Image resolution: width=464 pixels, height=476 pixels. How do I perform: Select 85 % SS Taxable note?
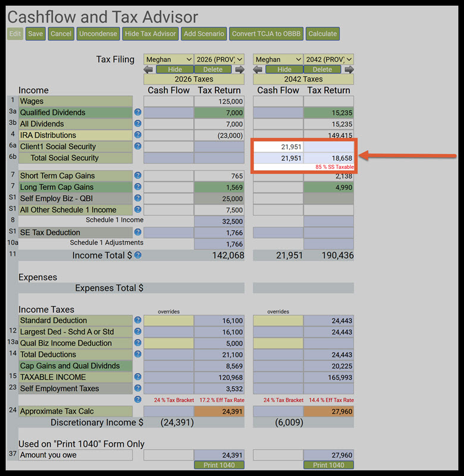334,167
